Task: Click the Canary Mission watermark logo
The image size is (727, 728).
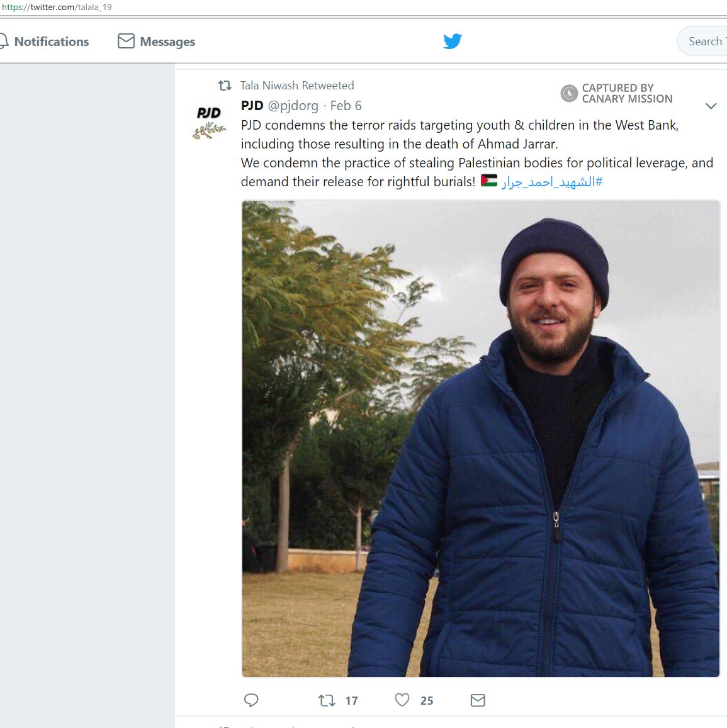Action: pos(569,94)
